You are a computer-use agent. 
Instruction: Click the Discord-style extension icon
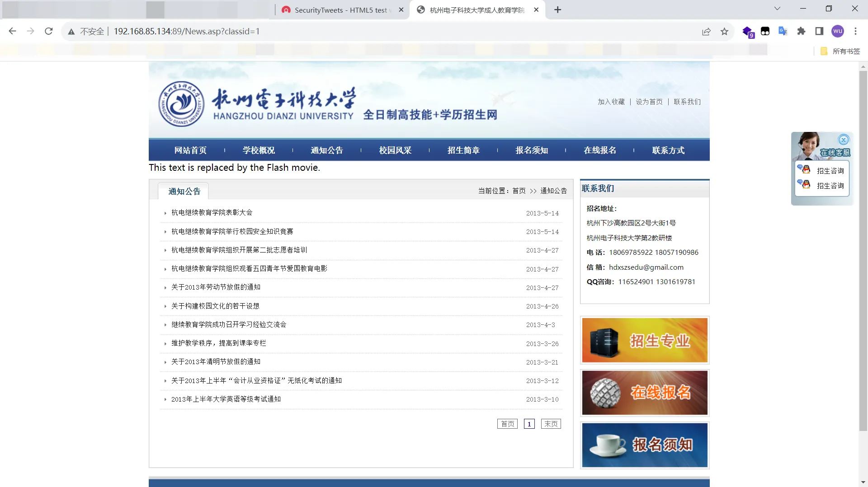[765, 31]
